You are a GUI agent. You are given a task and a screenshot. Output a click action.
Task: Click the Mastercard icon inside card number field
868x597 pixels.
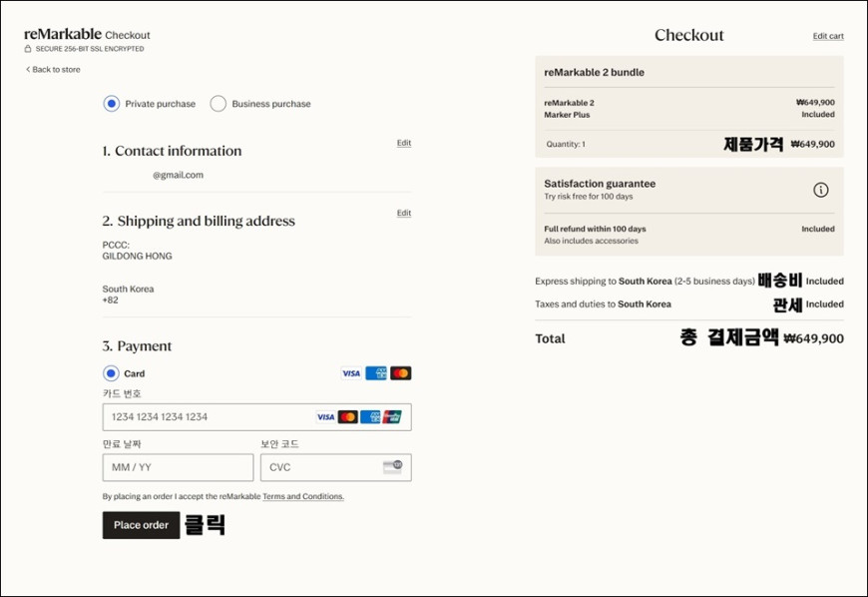pyautogui.click(x=347, y=417)
